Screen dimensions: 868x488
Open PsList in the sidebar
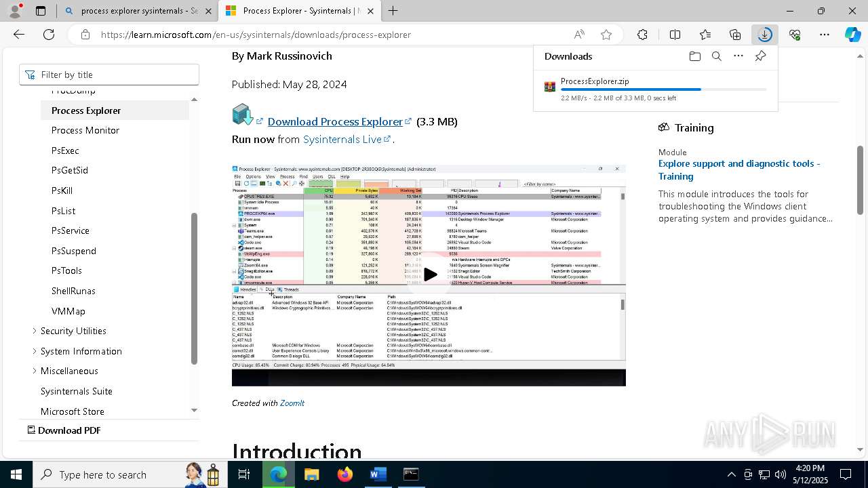coord(64,211)
